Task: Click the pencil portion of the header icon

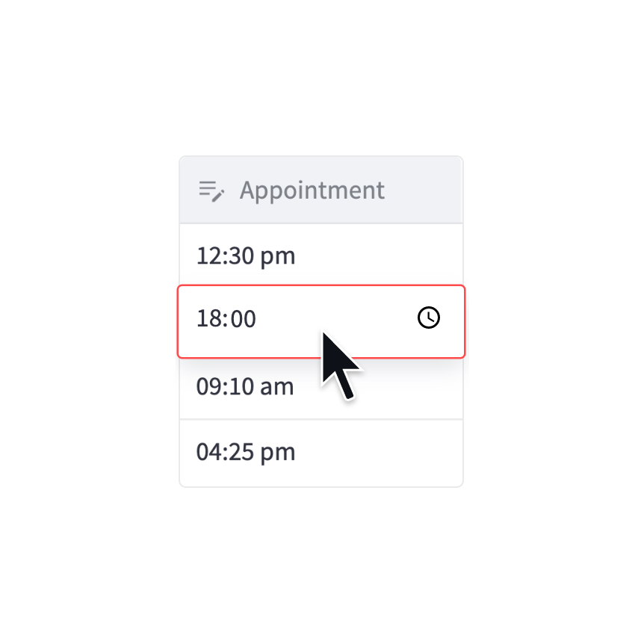Action: tap(218, 196)
